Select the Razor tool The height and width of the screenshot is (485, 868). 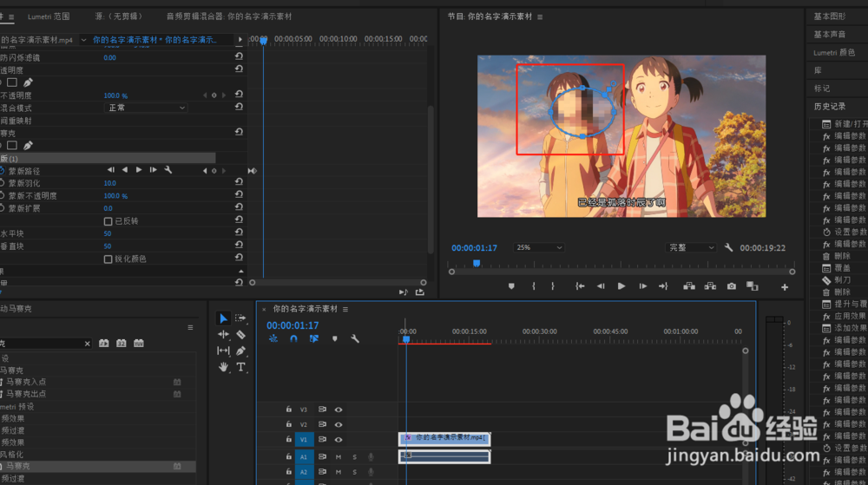coord(240,335)
